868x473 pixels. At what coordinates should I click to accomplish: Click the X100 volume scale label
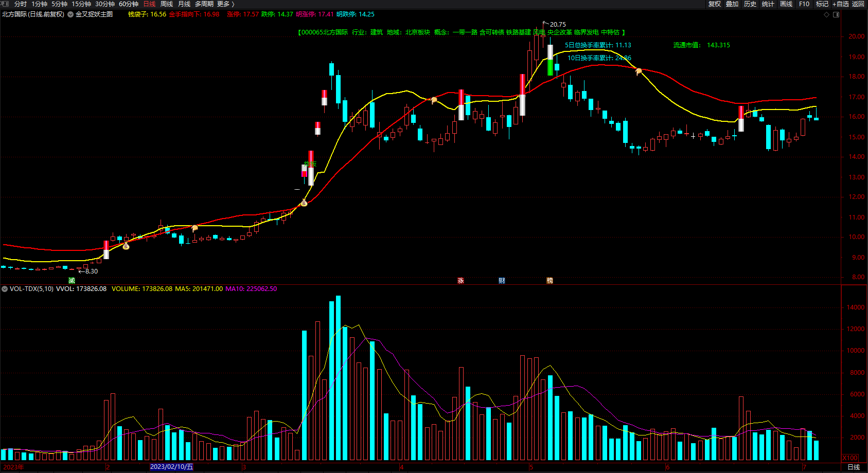coord(850,458)
